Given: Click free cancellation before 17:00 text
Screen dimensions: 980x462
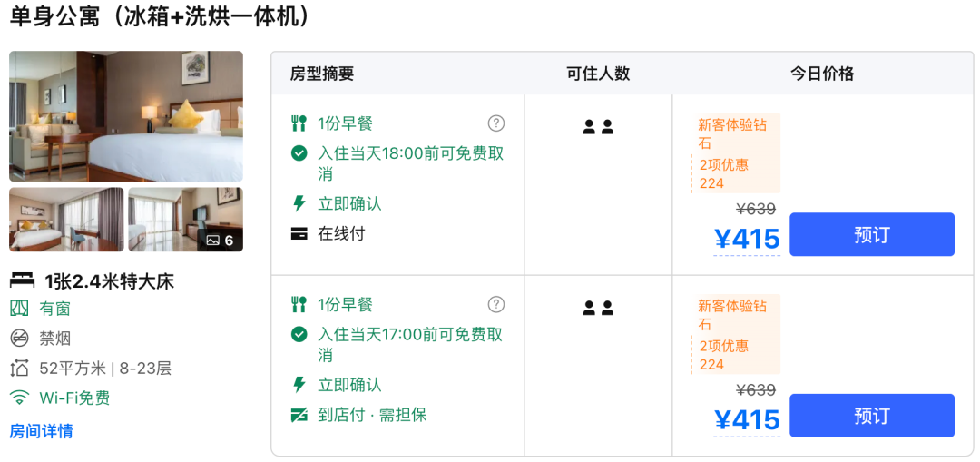Looking at the screenshot, I should click(x=409, y=344).
